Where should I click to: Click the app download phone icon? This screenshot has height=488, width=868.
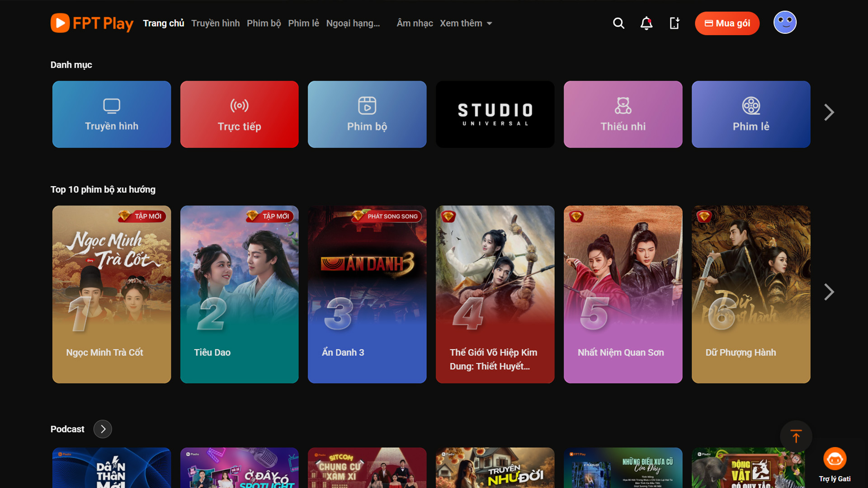pos(675,23)
